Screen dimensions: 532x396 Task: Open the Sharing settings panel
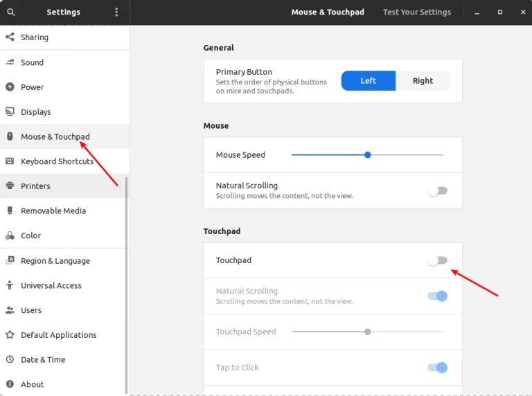pos(64,37)
